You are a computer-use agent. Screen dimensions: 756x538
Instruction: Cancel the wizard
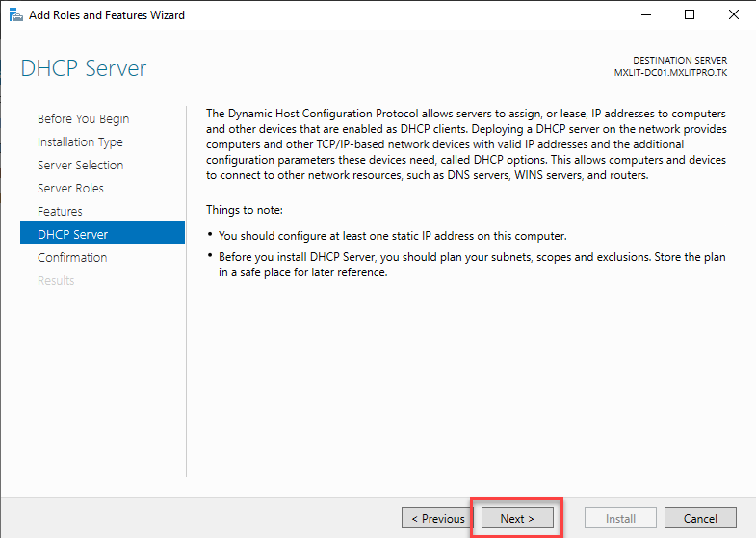pyautogui.click(x=700, y=519)
